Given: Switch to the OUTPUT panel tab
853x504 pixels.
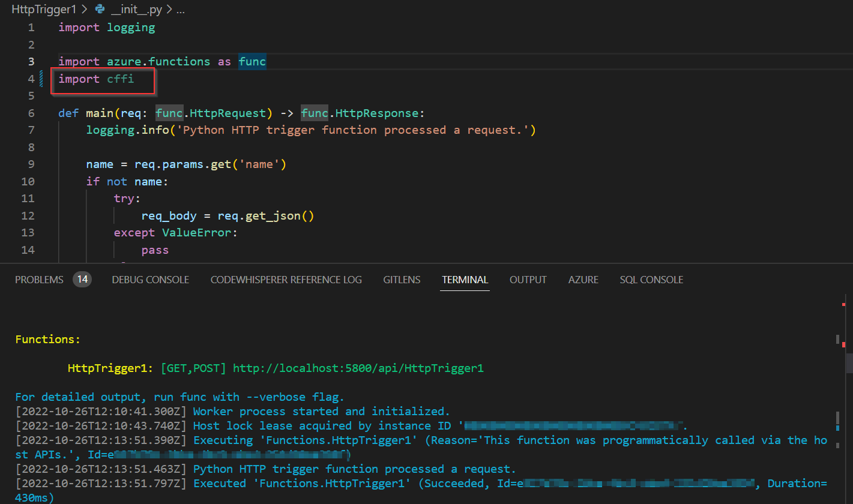Looking at the screenshot, I should tap(528, 280).
